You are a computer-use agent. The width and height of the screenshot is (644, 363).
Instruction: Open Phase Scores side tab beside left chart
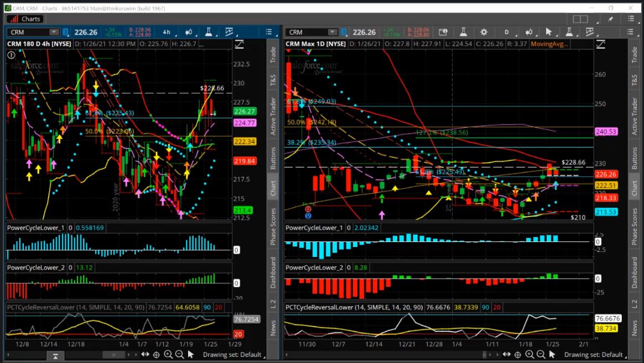point(273,227)
